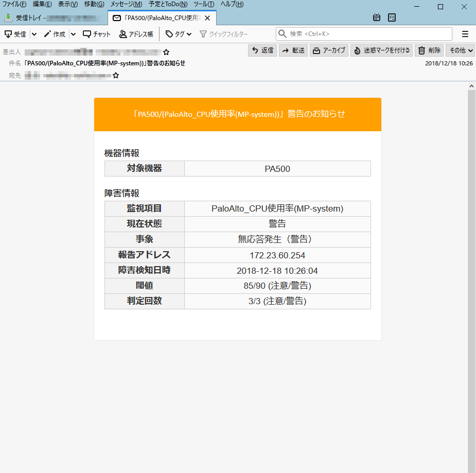
Task: Click the subject line text in header
Action: 105,63
